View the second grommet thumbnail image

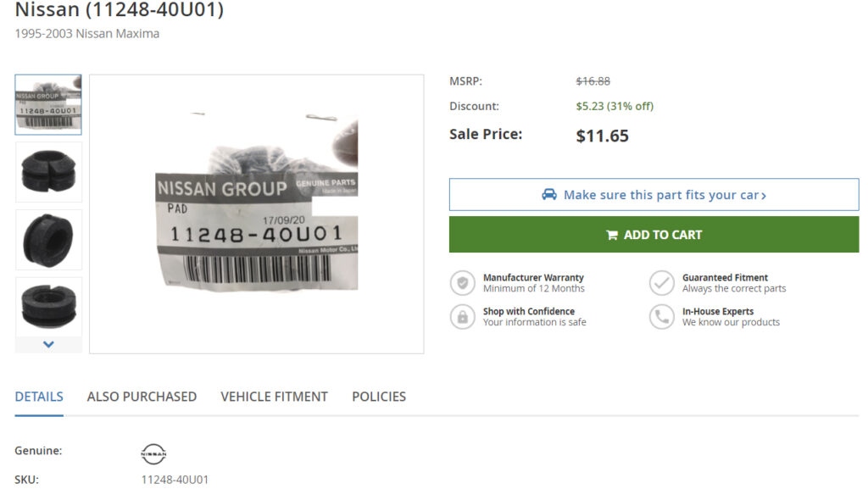pyautogui.click(x=48, y=172)
